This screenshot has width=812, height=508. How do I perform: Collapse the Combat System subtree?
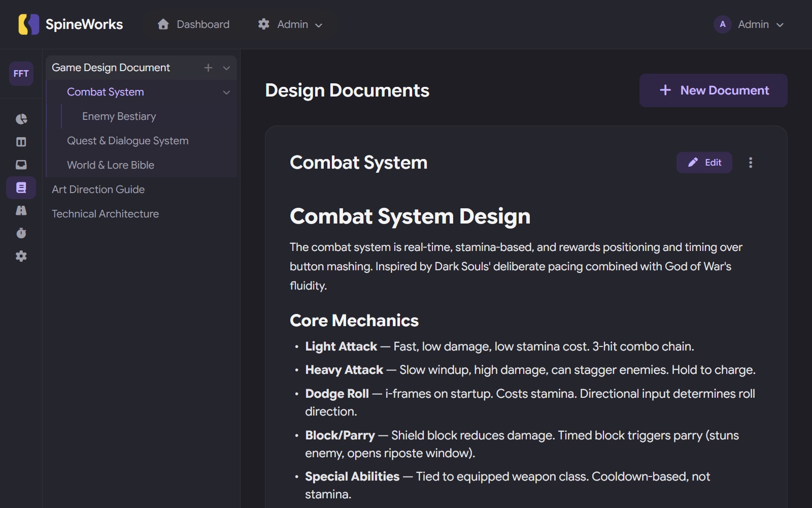226,92
